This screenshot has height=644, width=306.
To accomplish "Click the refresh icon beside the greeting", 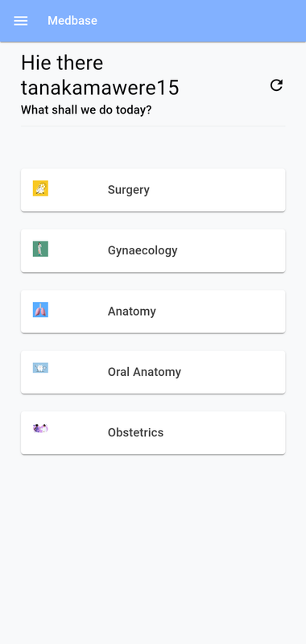I will point(276,85).
